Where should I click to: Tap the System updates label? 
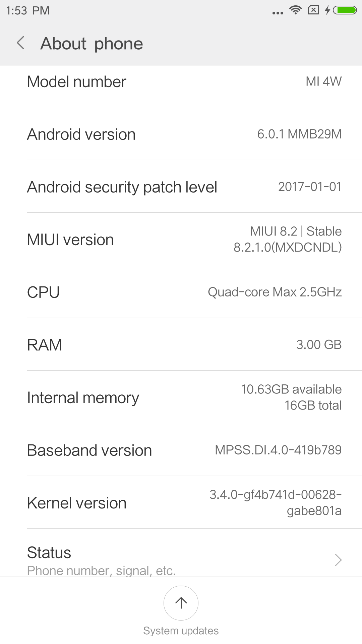181,631
